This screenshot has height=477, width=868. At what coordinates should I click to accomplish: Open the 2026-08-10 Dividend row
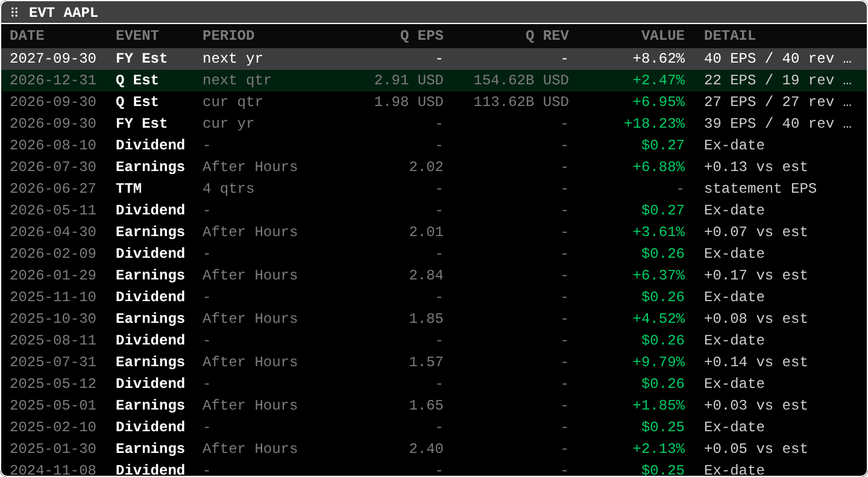tap(434, 145)
